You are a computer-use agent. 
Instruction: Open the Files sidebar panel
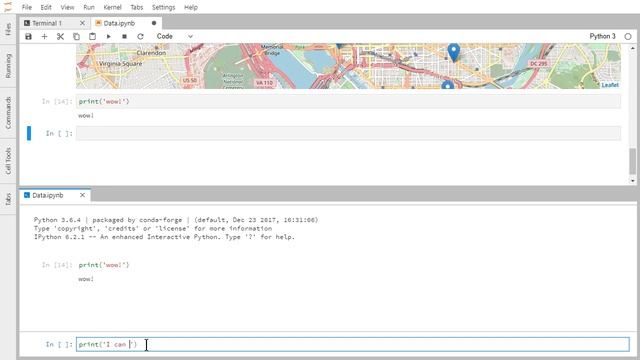[x=9, y=29]
